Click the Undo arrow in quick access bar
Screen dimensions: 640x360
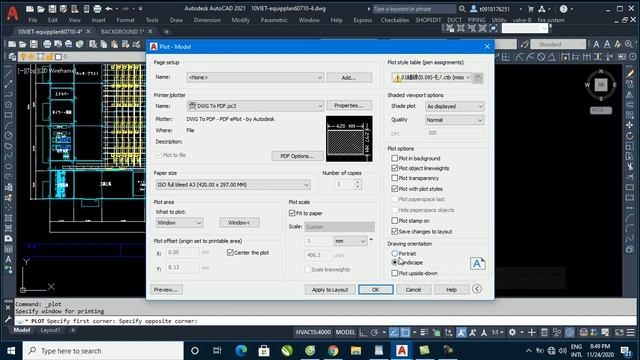[x=109, y=9]
